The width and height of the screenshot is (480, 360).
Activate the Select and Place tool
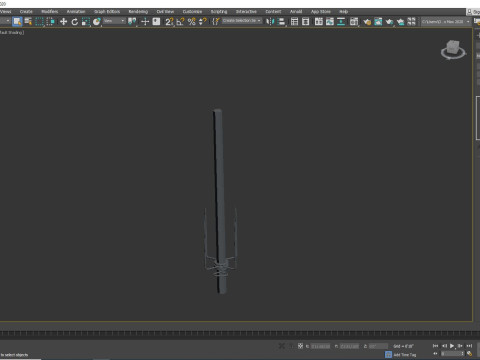pos(97,22)
